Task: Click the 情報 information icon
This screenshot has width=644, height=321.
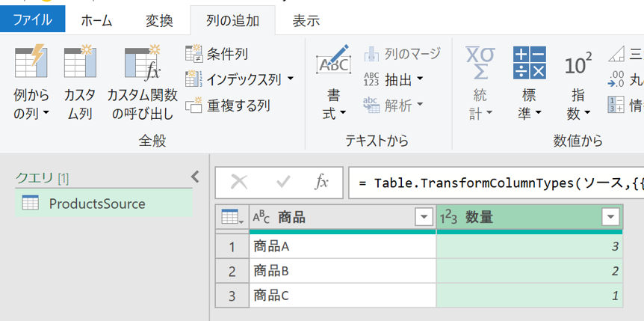Action: (x=616, y=106)
